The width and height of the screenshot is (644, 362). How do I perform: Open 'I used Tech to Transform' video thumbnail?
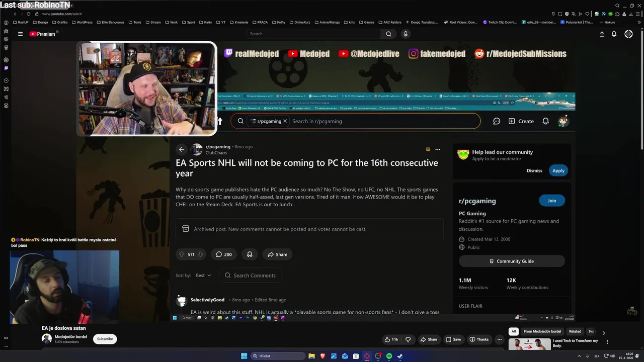point(529,344)
